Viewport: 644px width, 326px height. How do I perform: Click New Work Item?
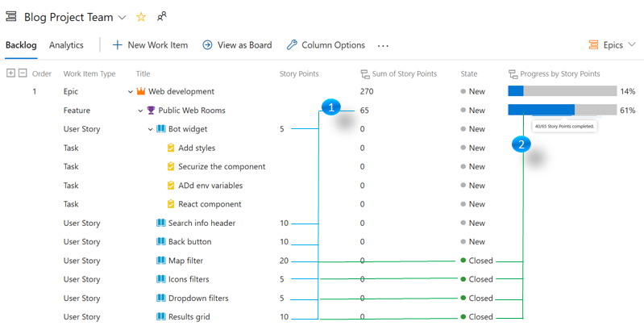point(150,45)
